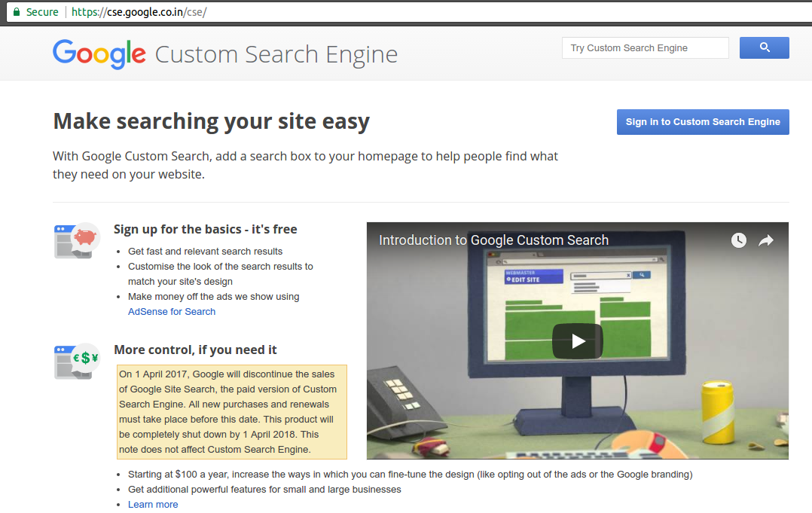
Task: Click the Make searching your site easy heading
Action: pyautogui.click(x=210, y=121)
